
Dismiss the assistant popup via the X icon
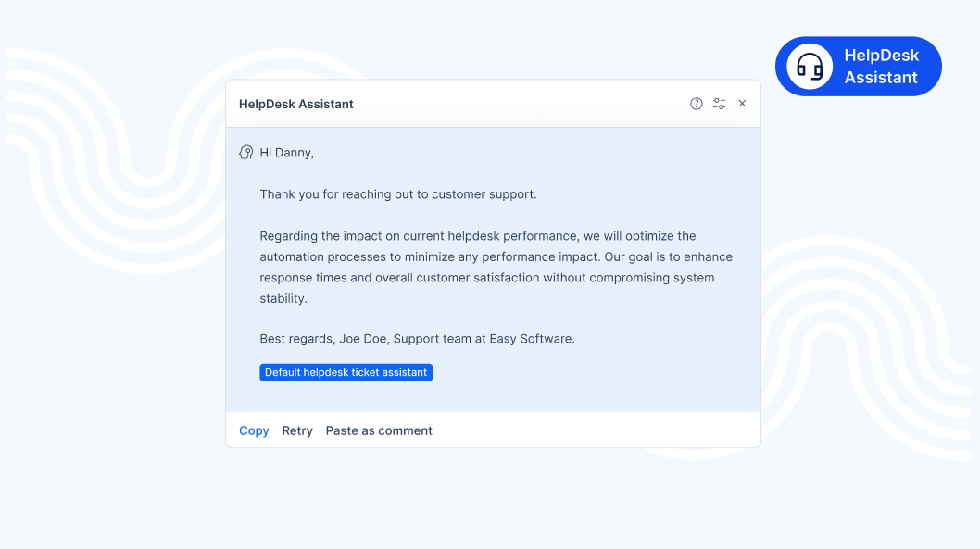tap(742, 104)
